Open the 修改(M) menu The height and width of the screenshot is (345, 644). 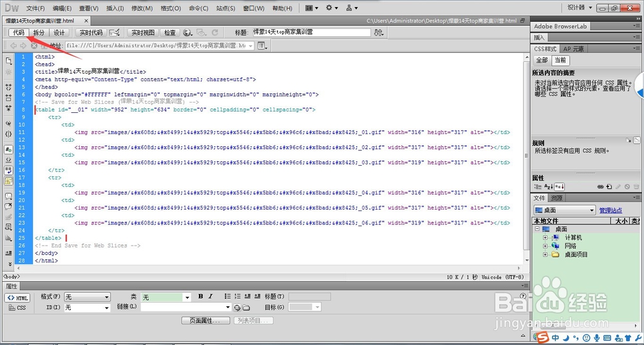[x=142, y=8]
